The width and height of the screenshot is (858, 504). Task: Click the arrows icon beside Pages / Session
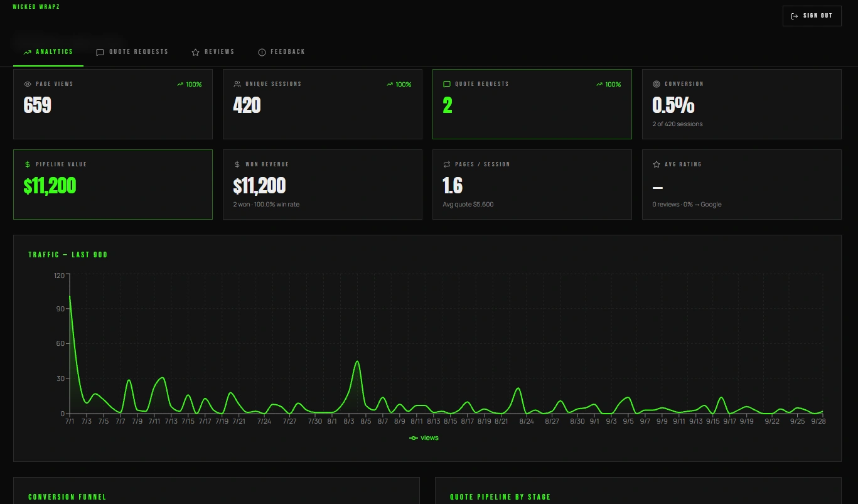point(447,164)
